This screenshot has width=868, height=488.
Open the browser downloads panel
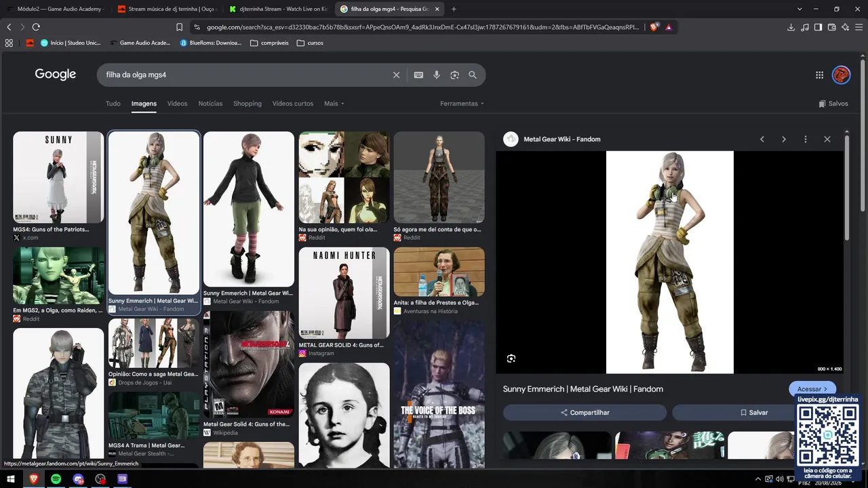[791, 27]
